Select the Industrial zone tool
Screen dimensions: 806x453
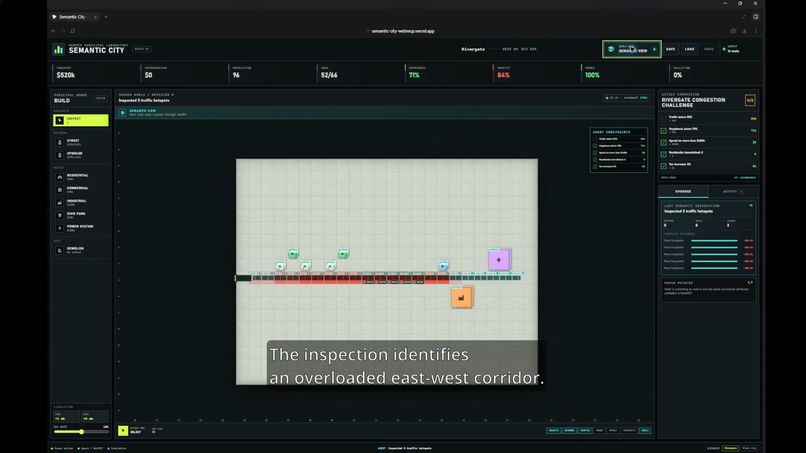pyautogui.click(x=81, y=203)
